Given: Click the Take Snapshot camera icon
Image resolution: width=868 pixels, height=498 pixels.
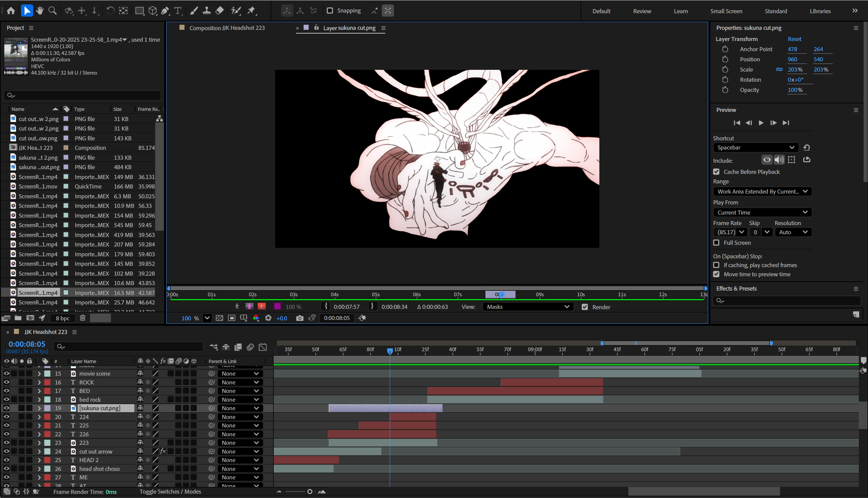Looking at the screenshot, I should click(x=300, y=318).
